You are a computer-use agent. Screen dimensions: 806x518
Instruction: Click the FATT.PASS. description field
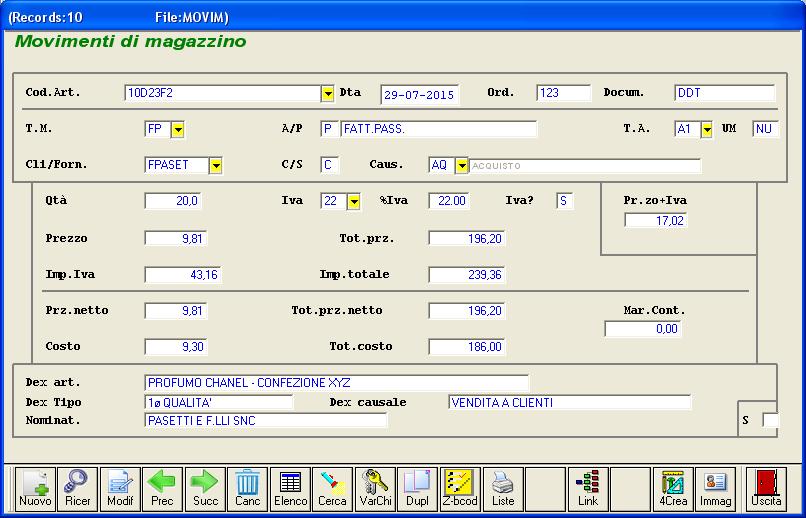(x=438, y=129)
